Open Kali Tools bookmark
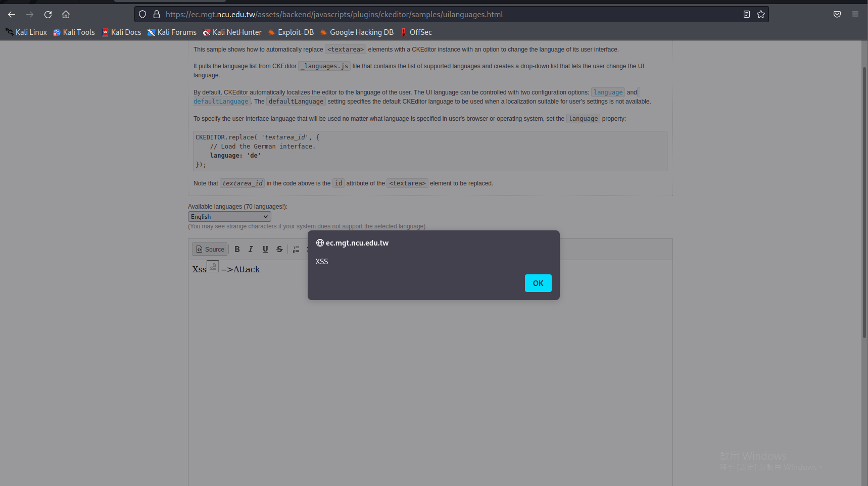This screenshot has height=486, width=868. (x=74, y=32)
